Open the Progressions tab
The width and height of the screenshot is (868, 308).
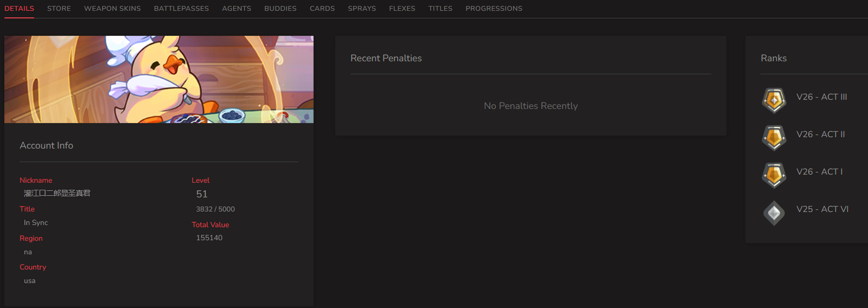(x=494, y=9)
